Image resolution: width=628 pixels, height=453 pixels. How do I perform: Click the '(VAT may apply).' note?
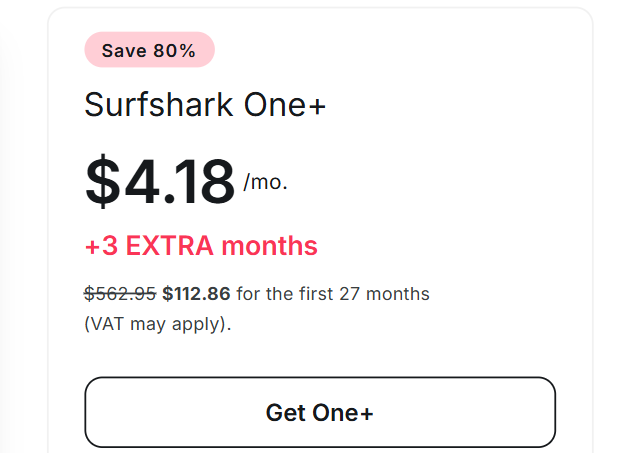[x=158, y=324]
